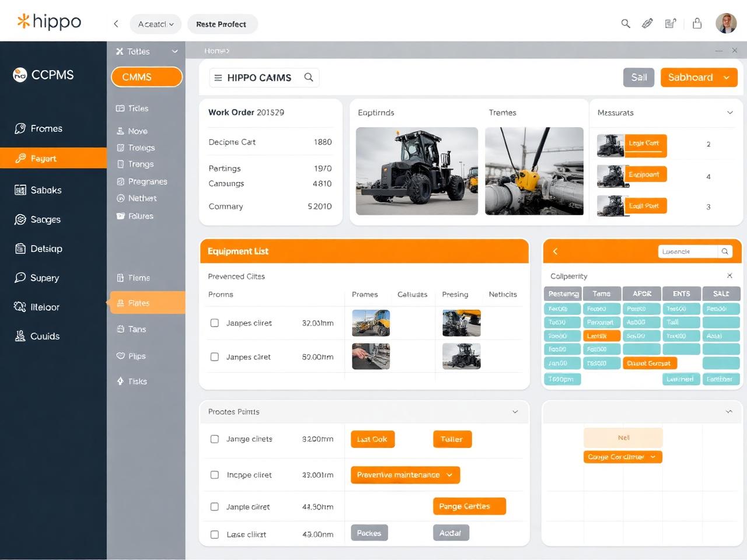Open Nethers in secondary sidebar
The height and width of the screenshot is (560, 747).
137,198
